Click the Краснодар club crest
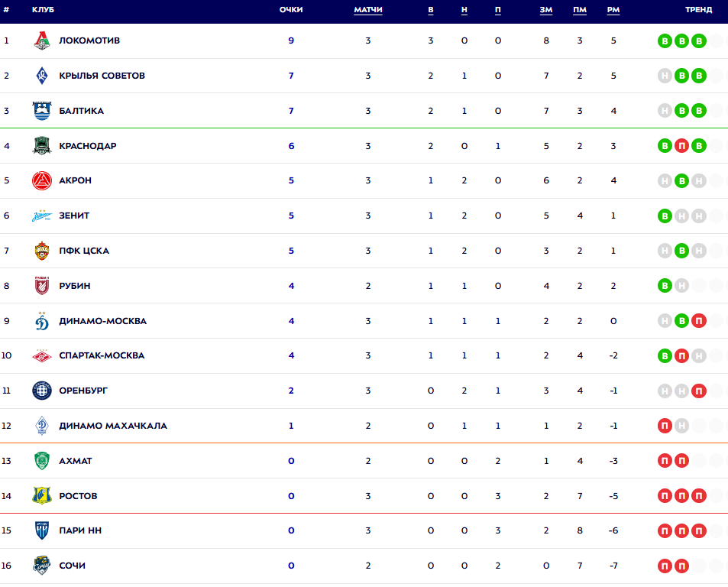 42,146
